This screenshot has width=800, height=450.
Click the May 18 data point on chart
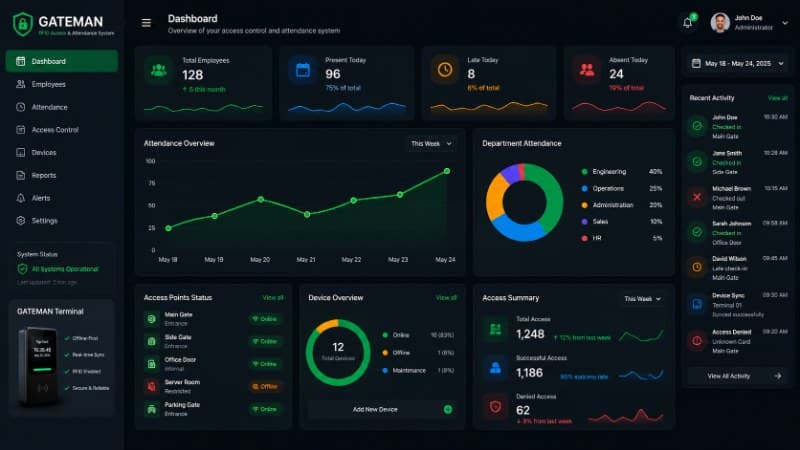tap(168, 228)
